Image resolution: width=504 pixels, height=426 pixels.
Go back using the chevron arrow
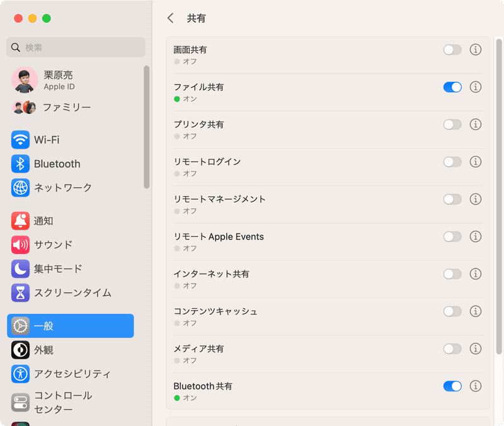170,18
